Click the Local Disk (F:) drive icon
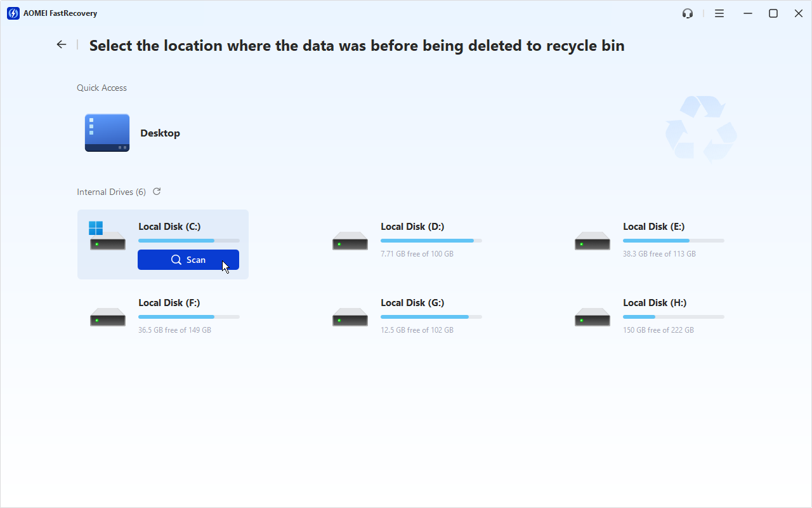 108,317
